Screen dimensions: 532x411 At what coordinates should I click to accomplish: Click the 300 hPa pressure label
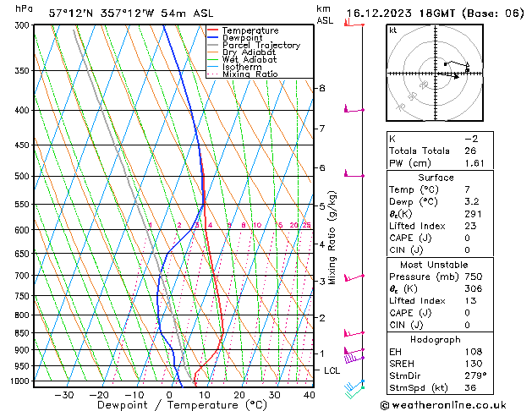[23, 25]
